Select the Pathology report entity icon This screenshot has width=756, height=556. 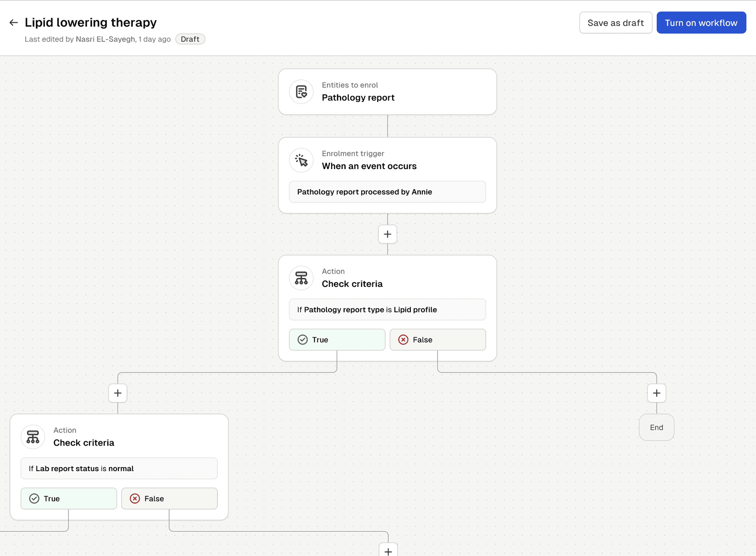tap(301, 92)
